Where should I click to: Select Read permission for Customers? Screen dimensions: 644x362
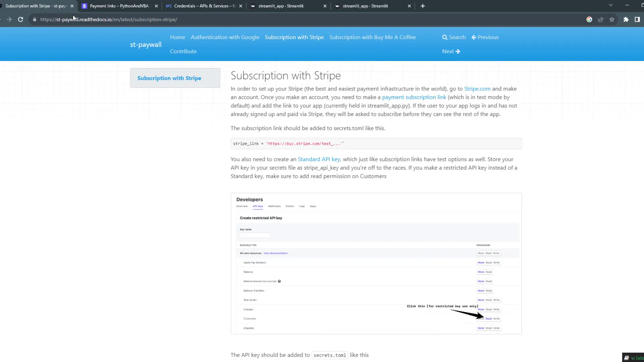tap(489, 318)
